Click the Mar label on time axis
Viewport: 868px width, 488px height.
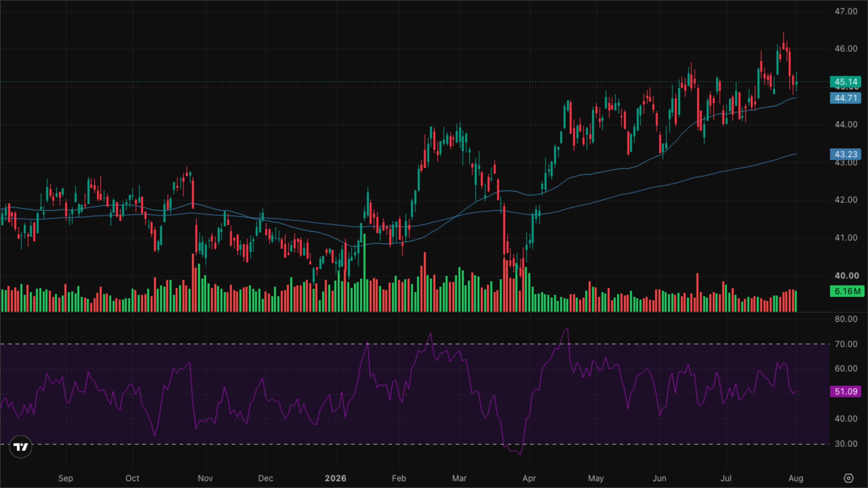pyautogui.click(x=459, y=478)
